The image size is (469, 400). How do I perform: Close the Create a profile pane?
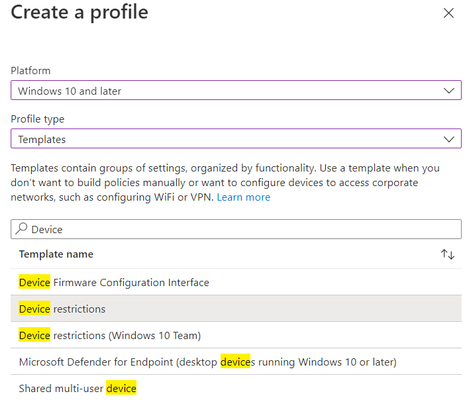coord(448,13)
